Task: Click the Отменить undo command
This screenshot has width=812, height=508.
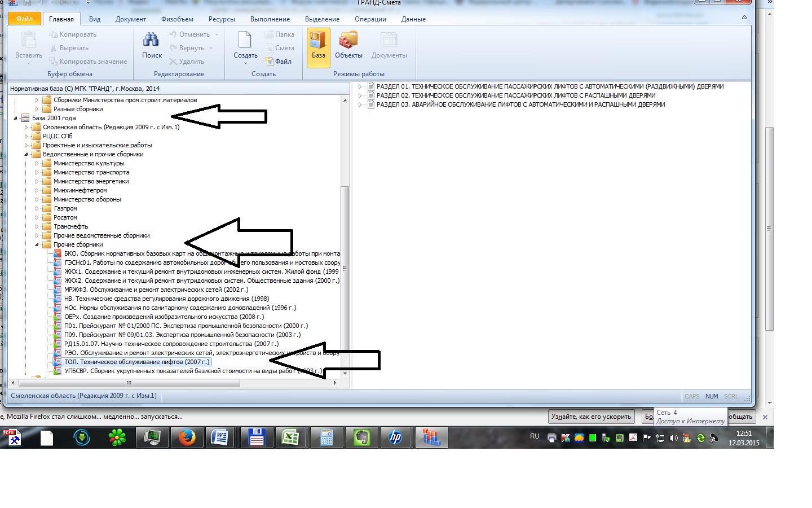Action: pyautogui.click(x=189, y=34)
